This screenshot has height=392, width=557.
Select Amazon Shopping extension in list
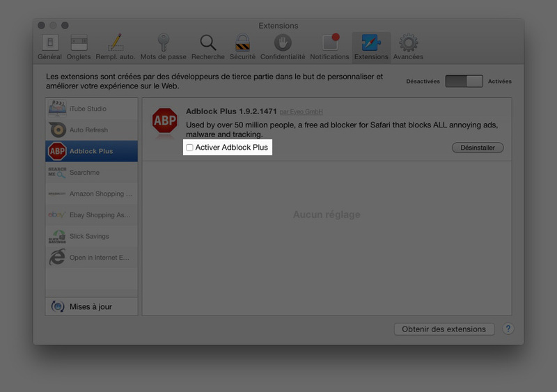[x=92, y=194]
